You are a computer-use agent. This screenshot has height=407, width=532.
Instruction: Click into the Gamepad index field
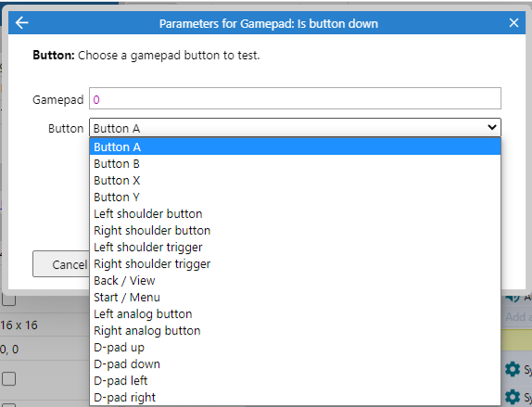295,98
